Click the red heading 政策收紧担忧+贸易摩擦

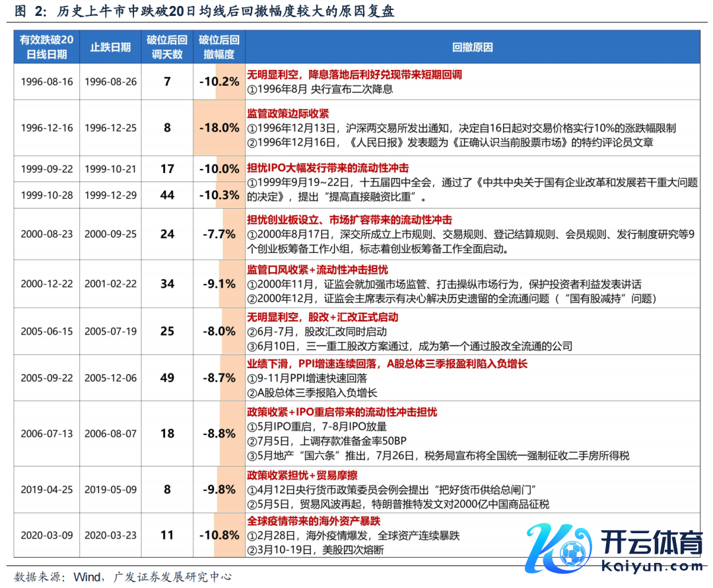[302, 475]
